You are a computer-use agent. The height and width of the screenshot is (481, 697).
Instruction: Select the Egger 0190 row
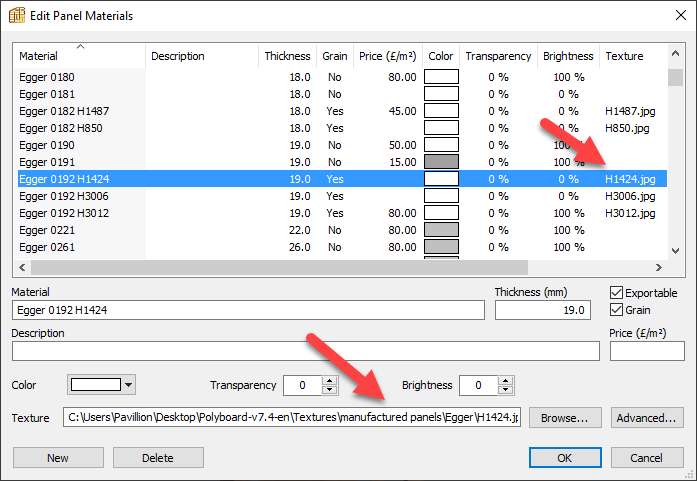point(342,145)
